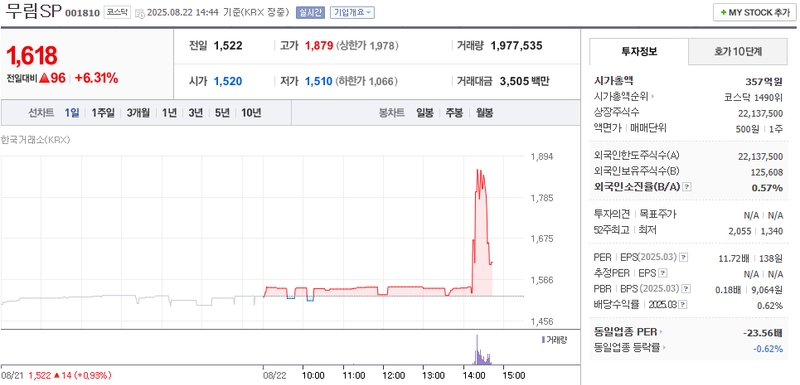
Task: Select the 5년 line chart period
Action: [222, 113]
